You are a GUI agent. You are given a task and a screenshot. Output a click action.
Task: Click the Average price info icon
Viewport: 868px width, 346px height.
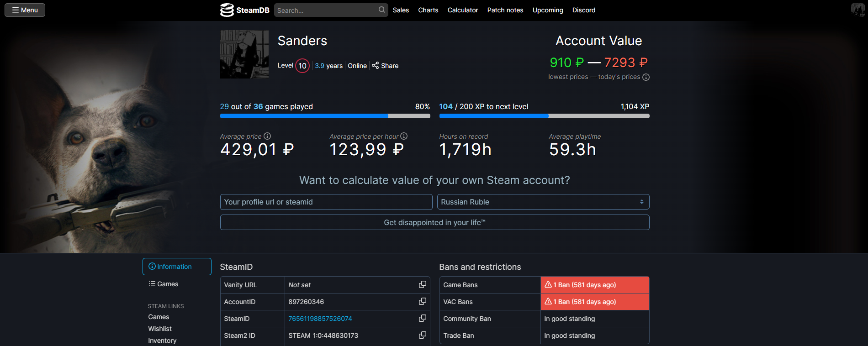click(267, 136)
